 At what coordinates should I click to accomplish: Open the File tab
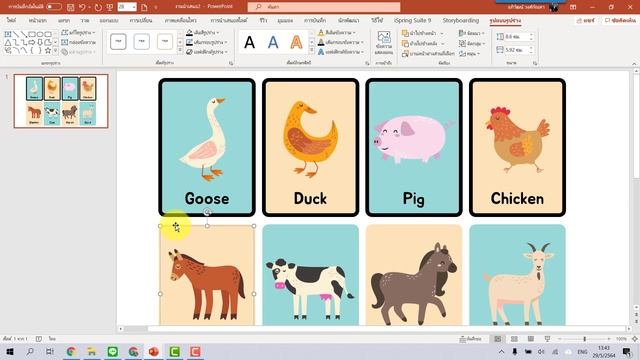click(x=11, y=20)
